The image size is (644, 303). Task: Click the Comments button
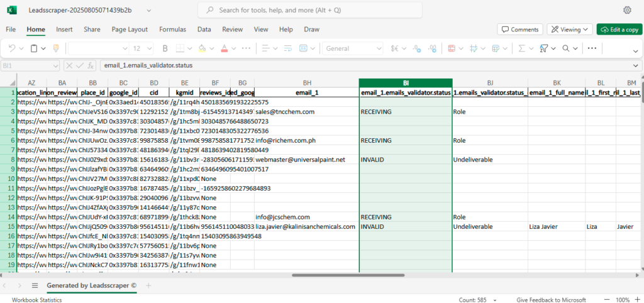pyautogui.click(x=520, y=30)
